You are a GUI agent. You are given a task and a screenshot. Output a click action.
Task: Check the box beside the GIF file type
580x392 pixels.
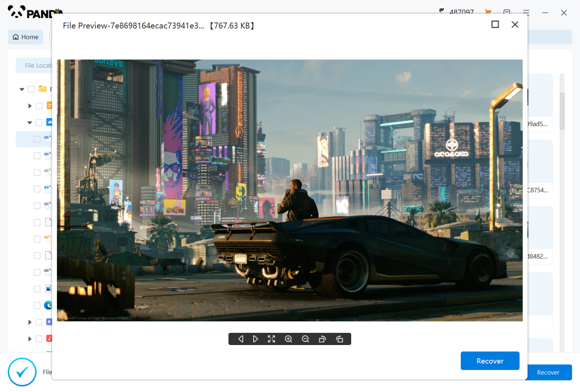(x=37, y=189)
